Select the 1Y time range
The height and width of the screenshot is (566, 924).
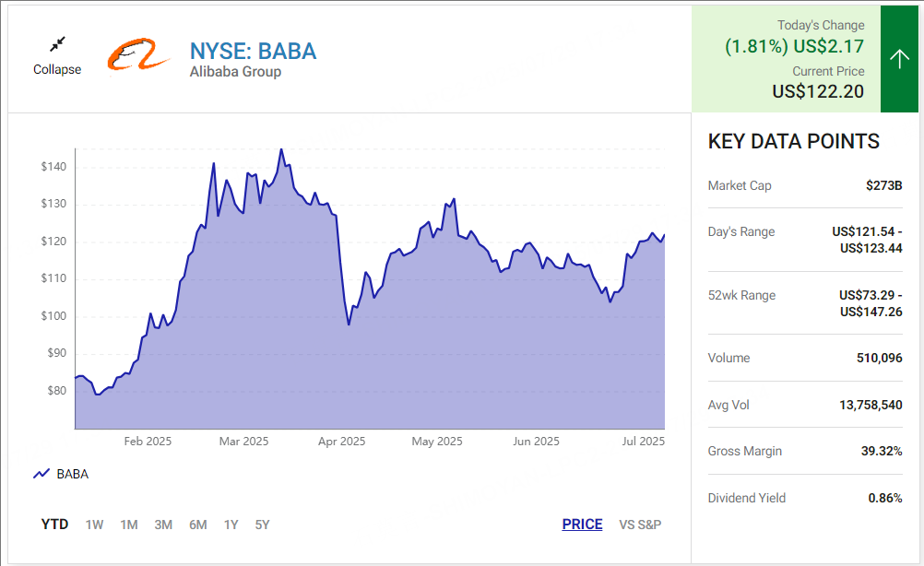231,525
